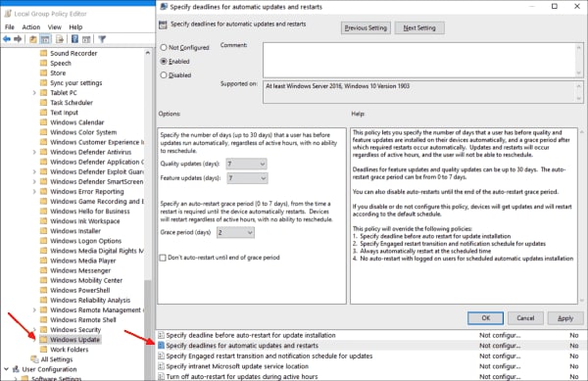Image resolution: width=588 pixels, height=381 pixels.
Task: Click icon of 'Turn off auto-restart for updates' policy
Action: [162, 376]
